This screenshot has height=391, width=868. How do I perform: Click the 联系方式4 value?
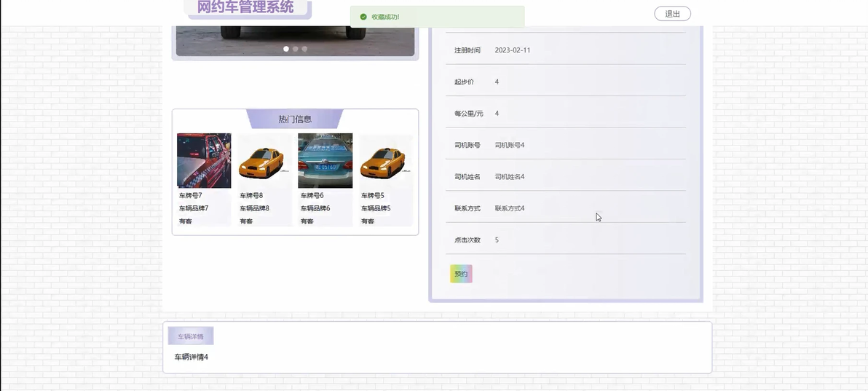click(x=510, y=208)
